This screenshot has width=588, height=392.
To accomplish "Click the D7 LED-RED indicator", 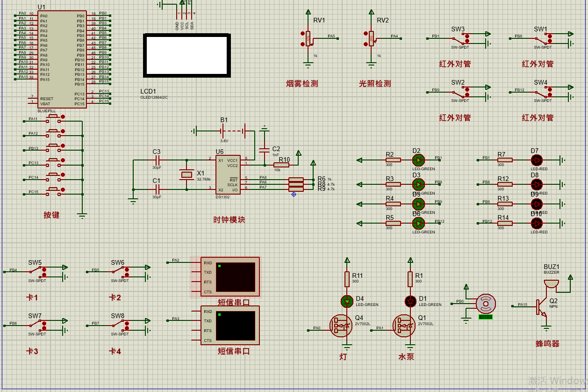I will point(537,160).
